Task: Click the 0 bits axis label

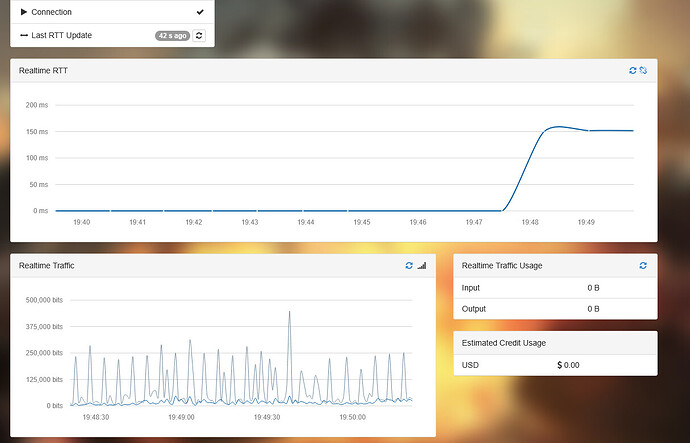Action: tap(55, 406)
